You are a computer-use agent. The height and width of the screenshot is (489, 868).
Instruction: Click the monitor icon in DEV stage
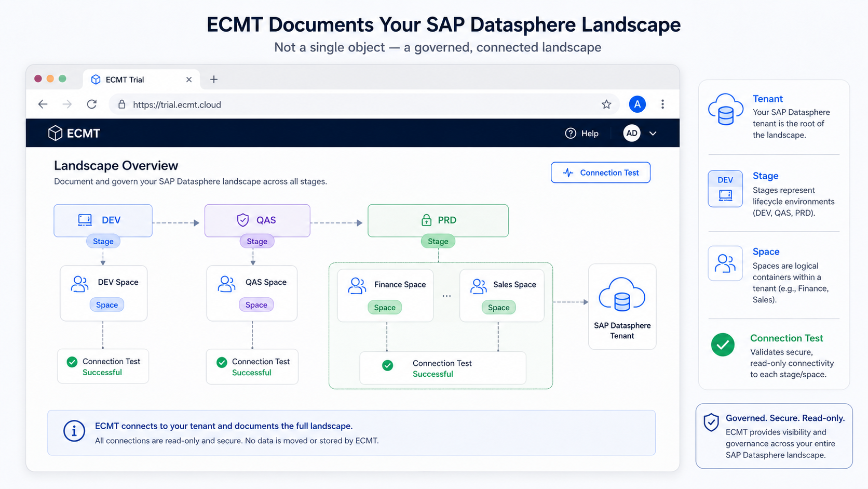pyautogui.click(x=85, y=220)
